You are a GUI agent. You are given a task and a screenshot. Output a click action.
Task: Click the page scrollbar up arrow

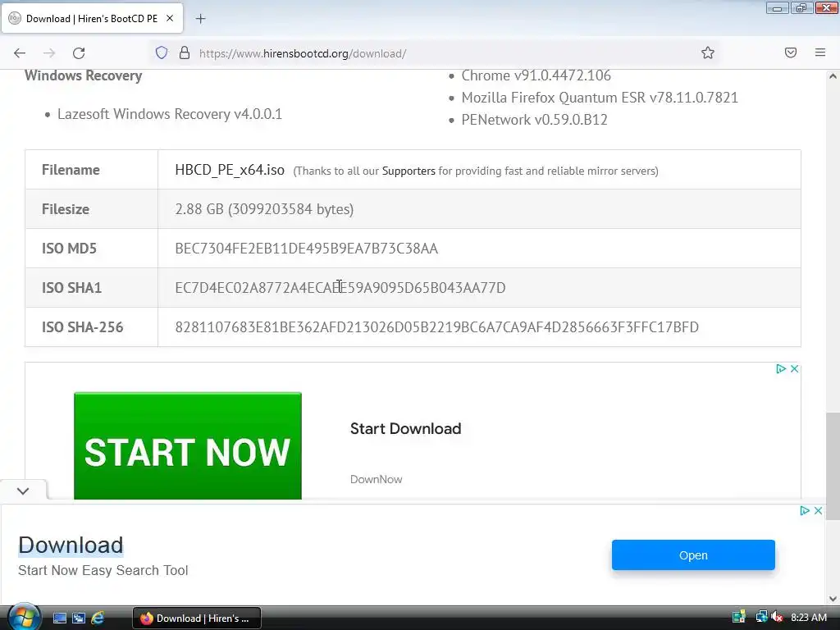[833, 76]
